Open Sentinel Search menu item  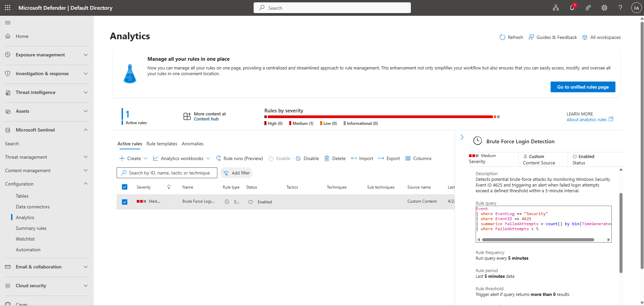[12, 144]
